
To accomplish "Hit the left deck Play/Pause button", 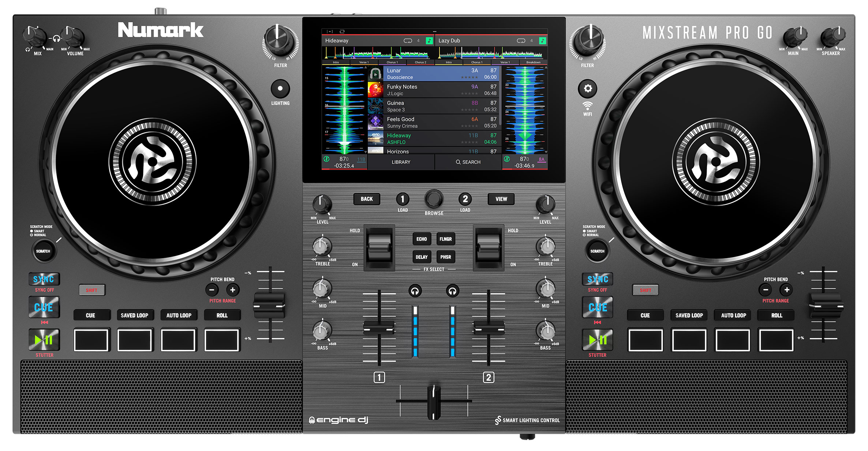I will 44,340.
